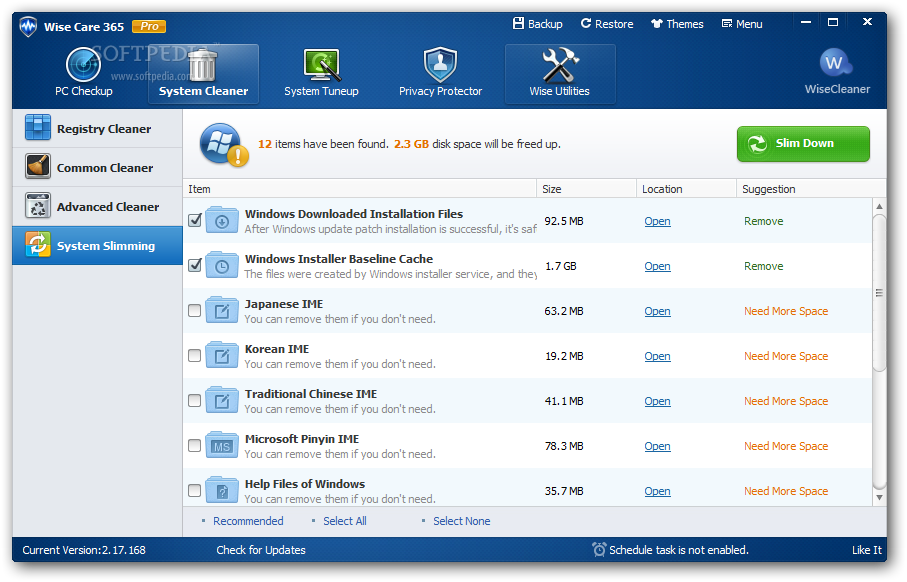Select the System Slimming section
The image size is (907, 582).
(97, 245)
